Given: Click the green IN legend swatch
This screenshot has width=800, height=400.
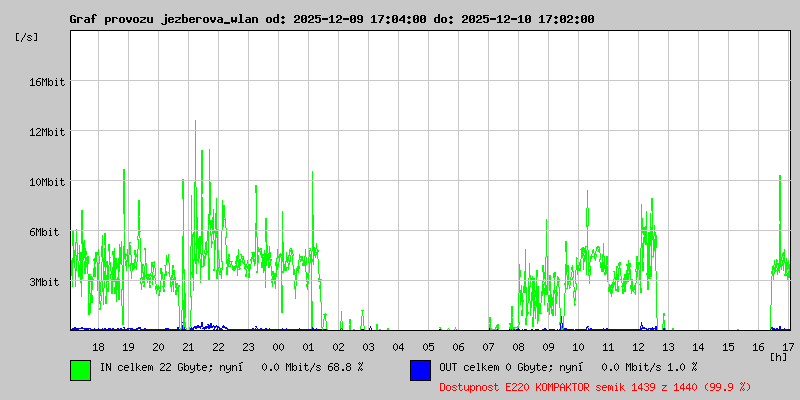Looking at the screenshot, I should click(81, 370).
